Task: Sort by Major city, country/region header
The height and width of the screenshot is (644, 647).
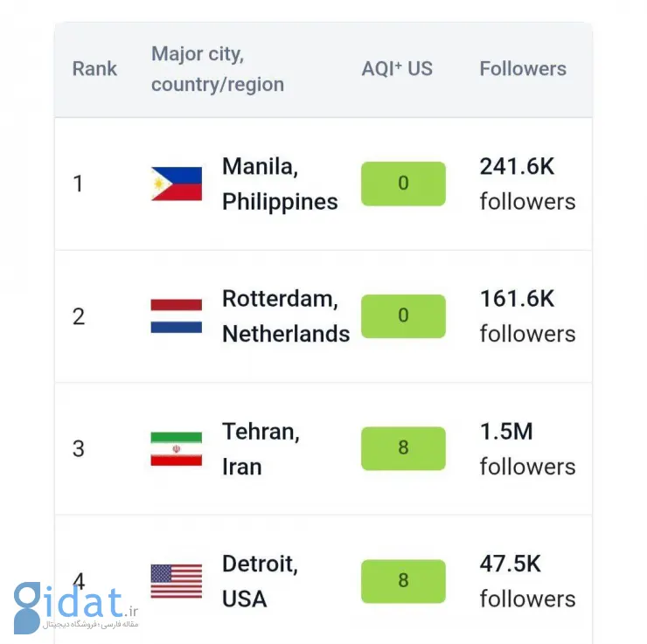Action: click(x=218, y=69)
